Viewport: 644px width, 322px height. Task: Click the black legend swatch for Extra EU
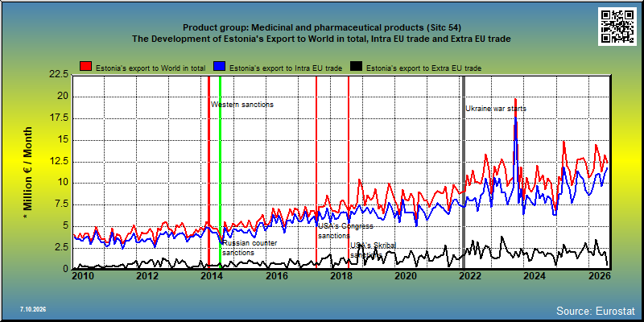[x=355, y=67]
